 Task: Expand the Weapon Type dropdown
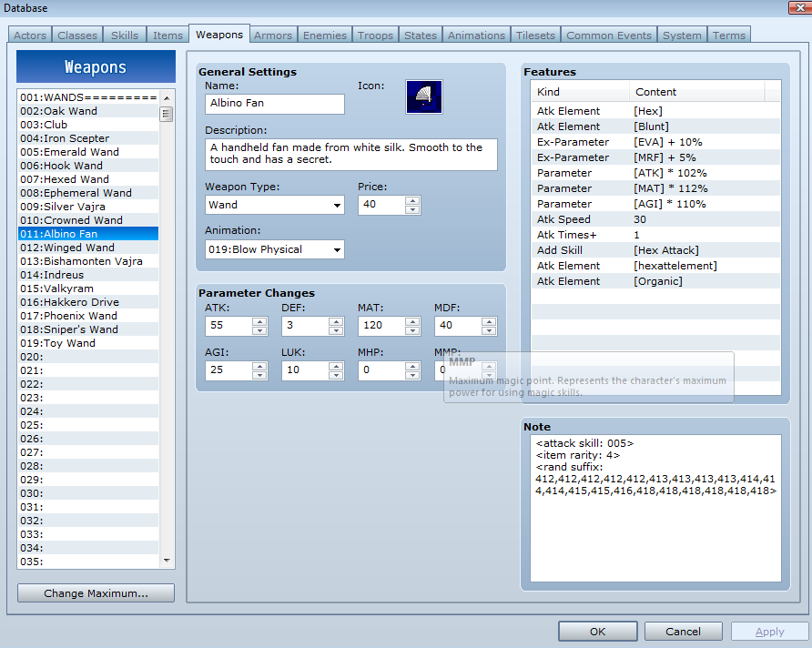(x=337, y=206)
